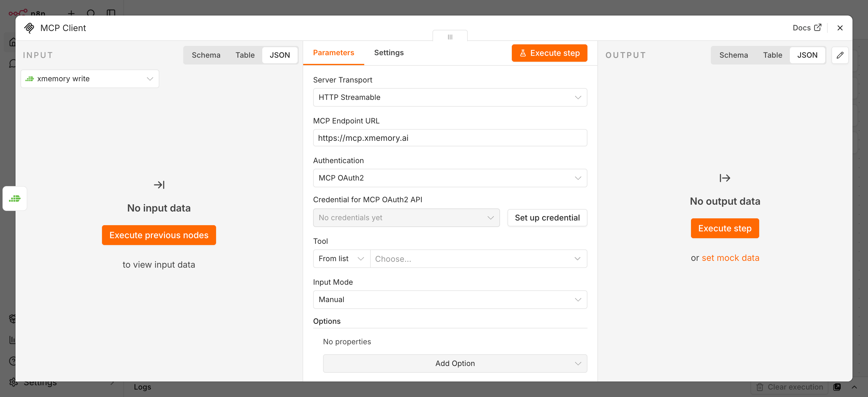Click the set mock data link
Image resolution: width=868 pixels, height=397 pixels.
pyautogui.click(x=730, y=258)
